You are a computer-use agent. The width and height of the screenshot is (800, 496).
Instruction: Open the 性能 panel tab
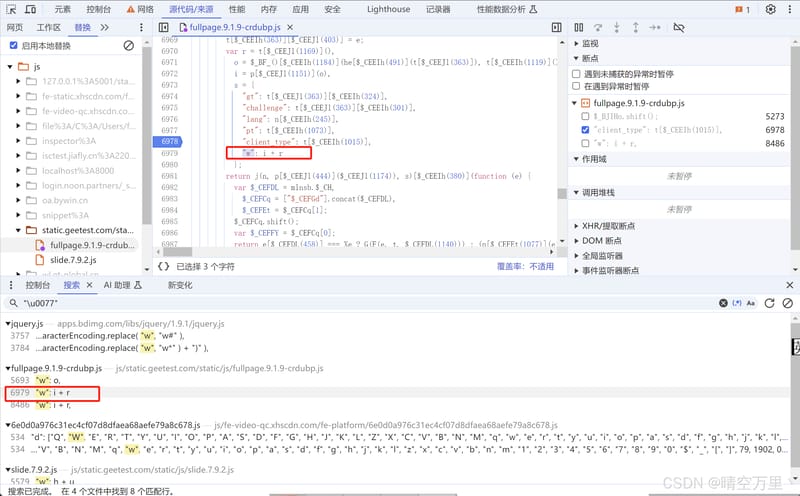pos(237,9)
